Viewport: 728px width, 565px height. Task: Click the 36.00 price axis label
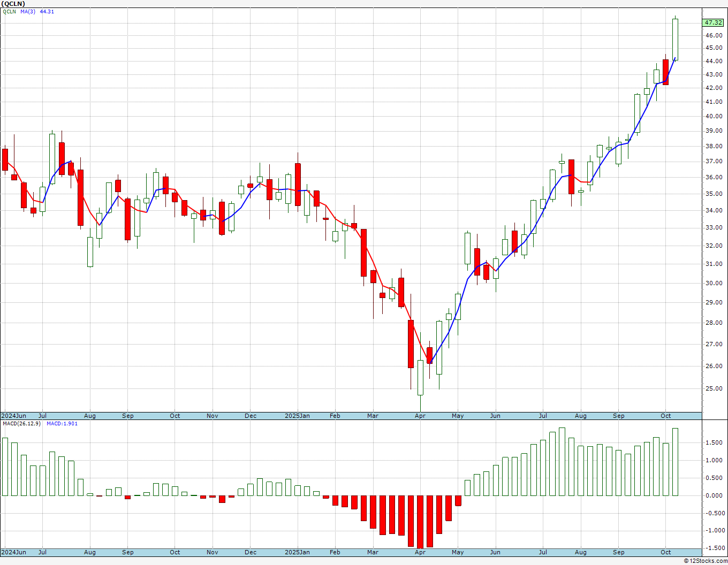click(x=713, y=177)
